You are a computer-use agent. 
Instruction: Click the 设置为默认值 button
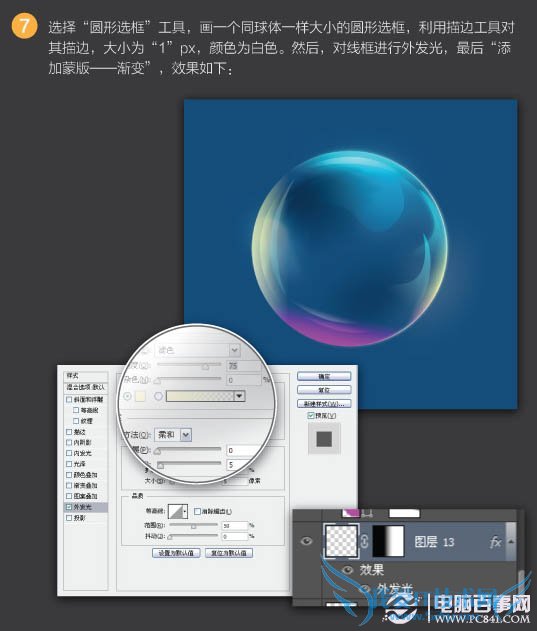pyautogui.click(x=176, y=553)
